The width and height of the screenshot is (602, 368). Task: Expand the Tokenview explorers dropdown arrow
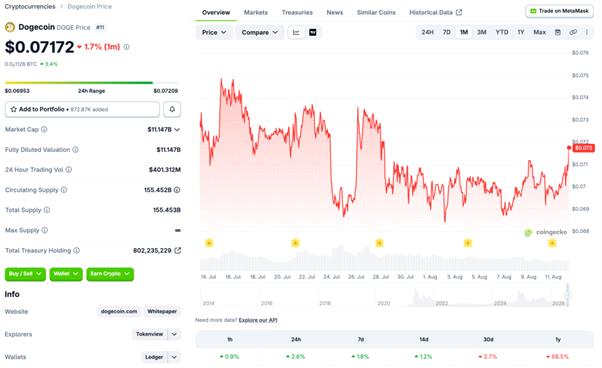pos(174,334)
